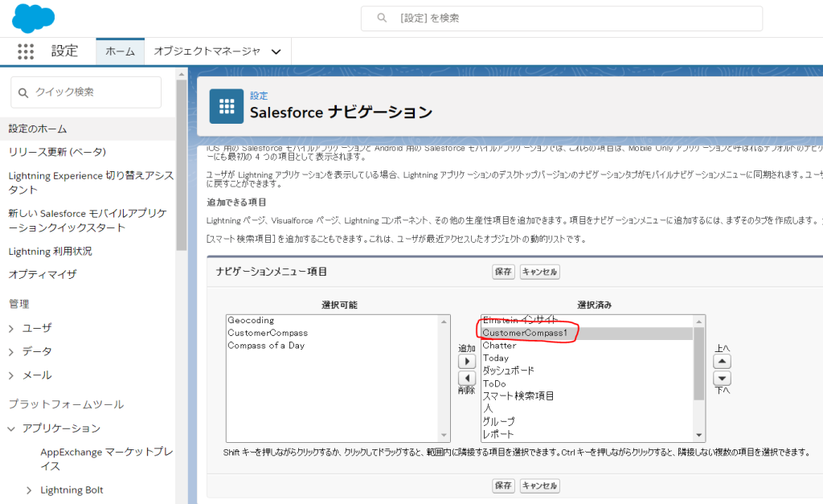This screenshot has width=823, height=504.
Task: Expand the Lightning Bolt item
Action: [x=30, y=490]
